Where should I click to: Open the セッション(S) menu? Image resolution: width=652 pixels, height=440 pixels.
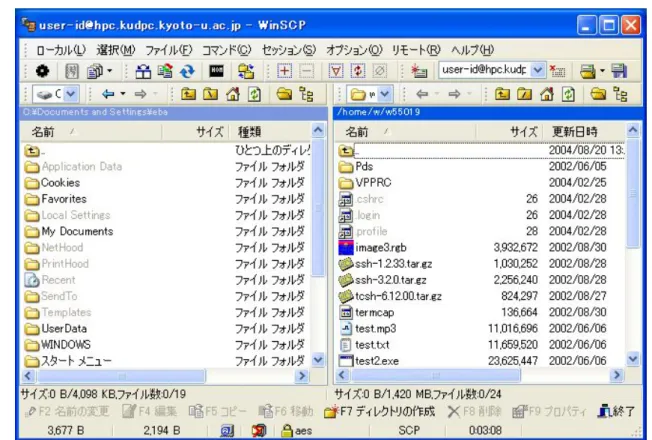click(289, 50)
